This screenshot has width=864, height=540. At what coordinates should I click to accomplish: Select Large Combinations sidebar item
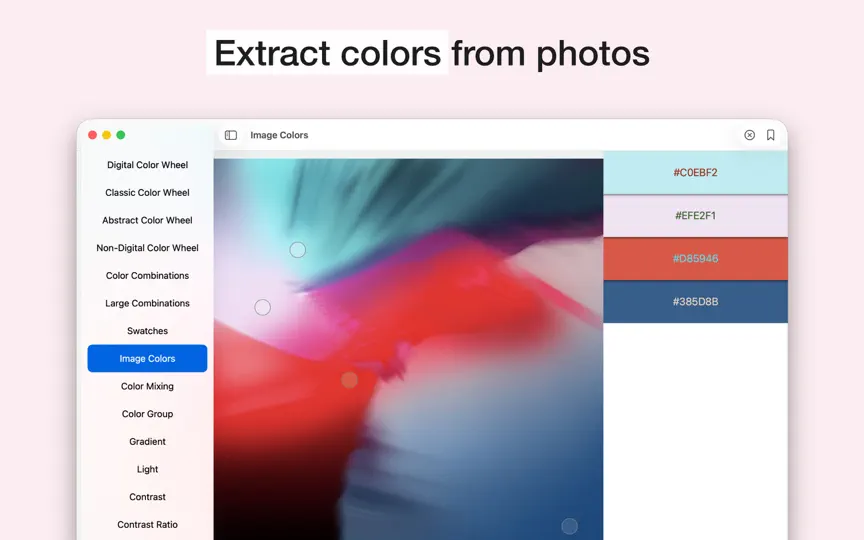(x=147, y=303)
